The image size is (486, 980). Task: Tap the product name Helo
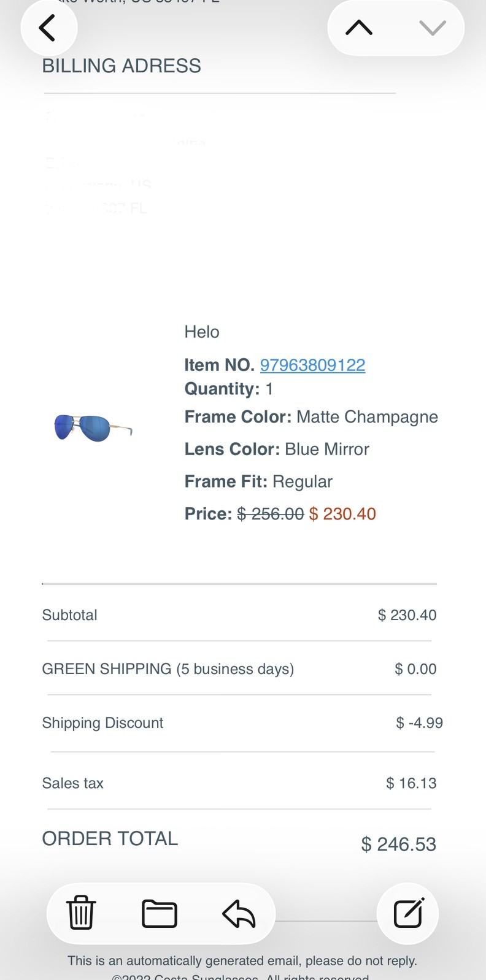202,332
